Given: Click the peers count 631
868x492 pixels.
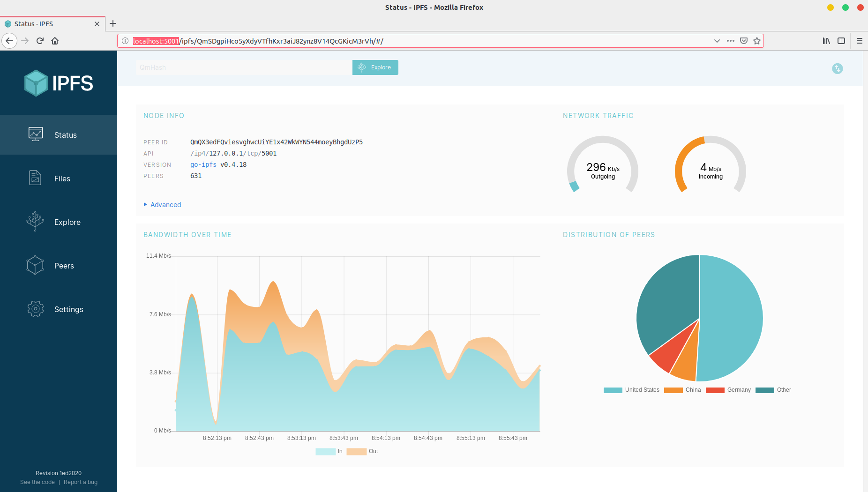Looking at the screenshot, I should coord(196,176).
